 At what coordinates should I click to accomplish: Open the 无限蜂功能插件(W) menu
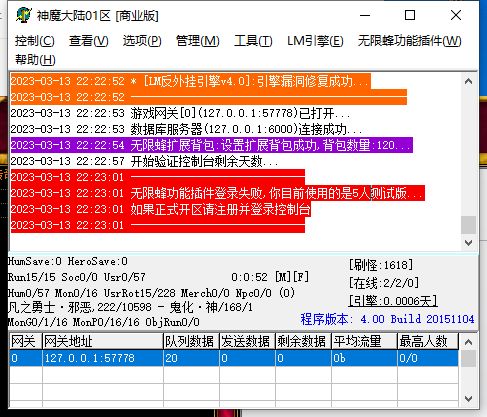(409, 41)
